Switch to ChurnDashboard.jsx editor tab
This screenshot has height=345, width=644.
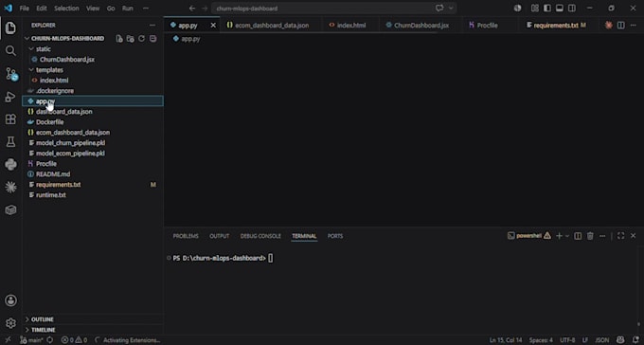[420, 25]
